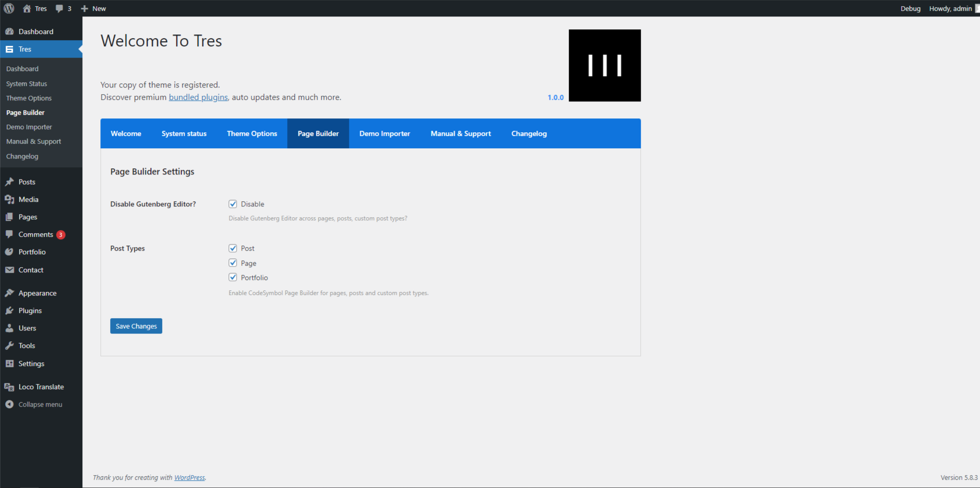Viewport: 980px width, 488px height.
Task: Uncheck the Page post type checkbox
Action: (x=233, y=263)
